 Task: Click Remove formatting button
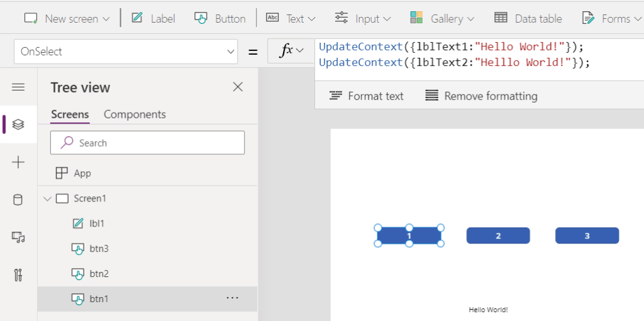click(x=481, y=96)
